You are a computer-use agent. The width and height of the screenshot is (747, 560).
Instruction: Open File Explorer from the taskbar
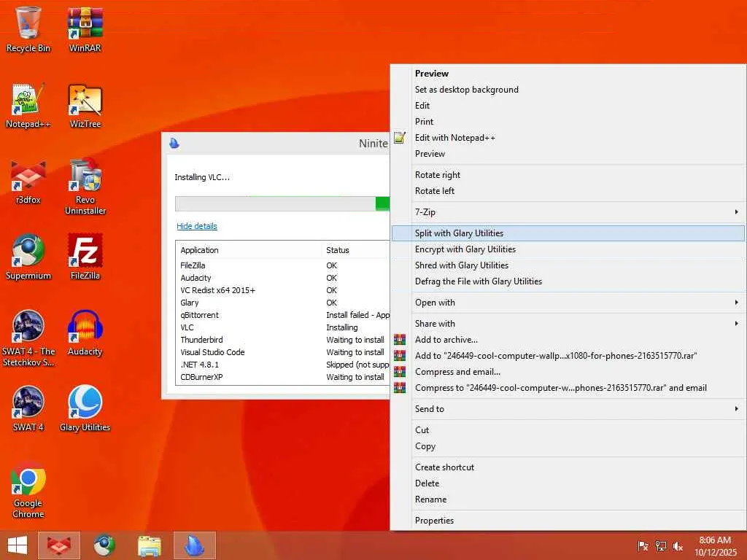click(149, 545)
